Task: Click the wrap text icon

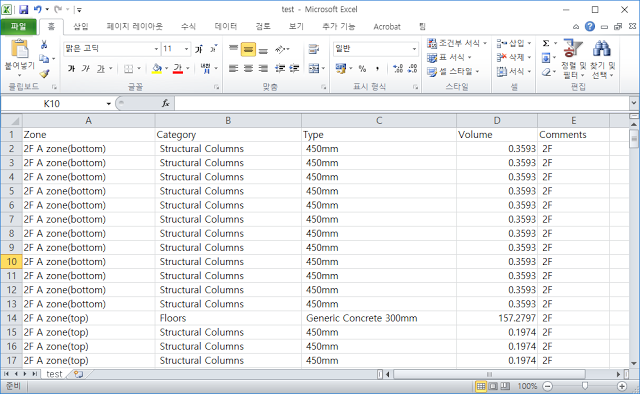Action: (313, 49)
